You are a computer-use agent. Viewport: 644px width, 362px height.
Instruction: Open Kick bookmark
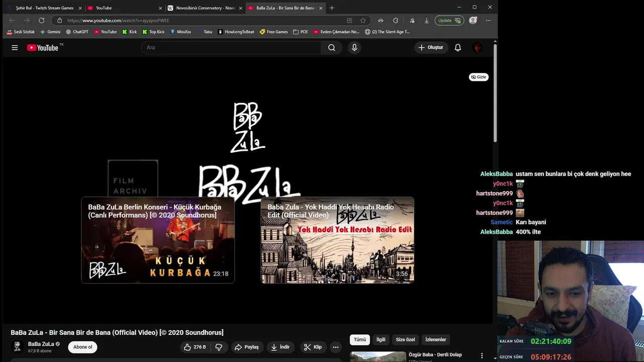129,32
